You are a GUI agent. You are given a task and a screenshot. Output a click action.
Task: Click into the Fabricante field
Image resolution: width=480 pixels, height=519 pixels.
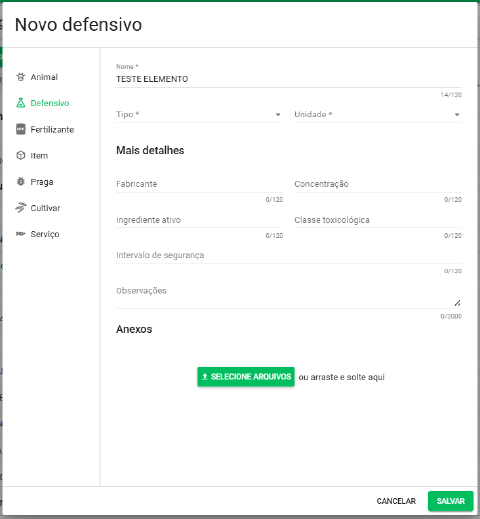point(199,184)
